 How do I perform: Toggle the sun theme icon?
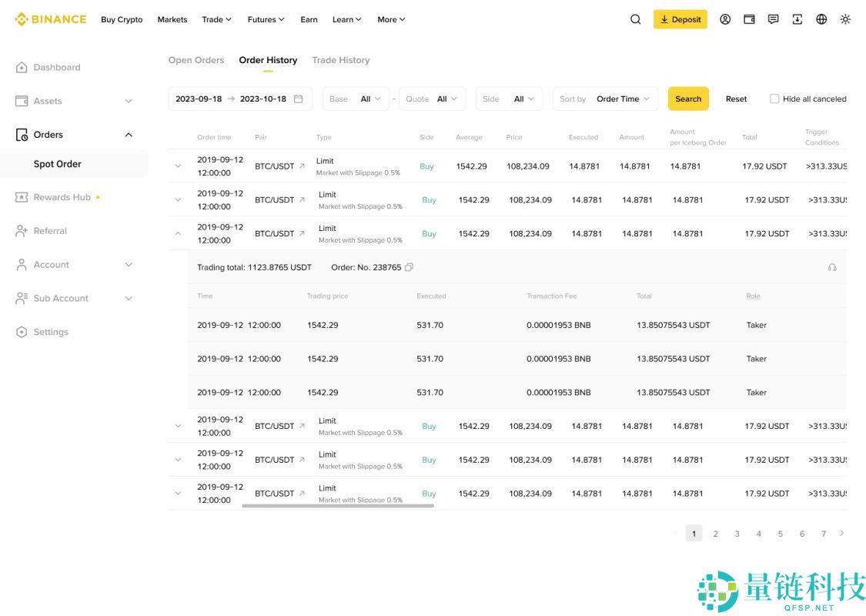click(x=845, y=19)
